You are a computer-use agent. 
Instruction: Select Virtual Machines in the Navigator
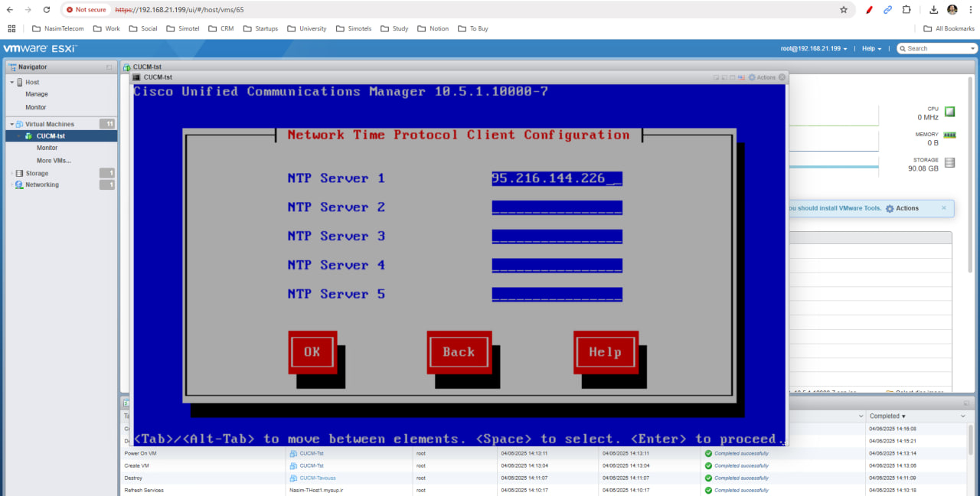point(50,124)
